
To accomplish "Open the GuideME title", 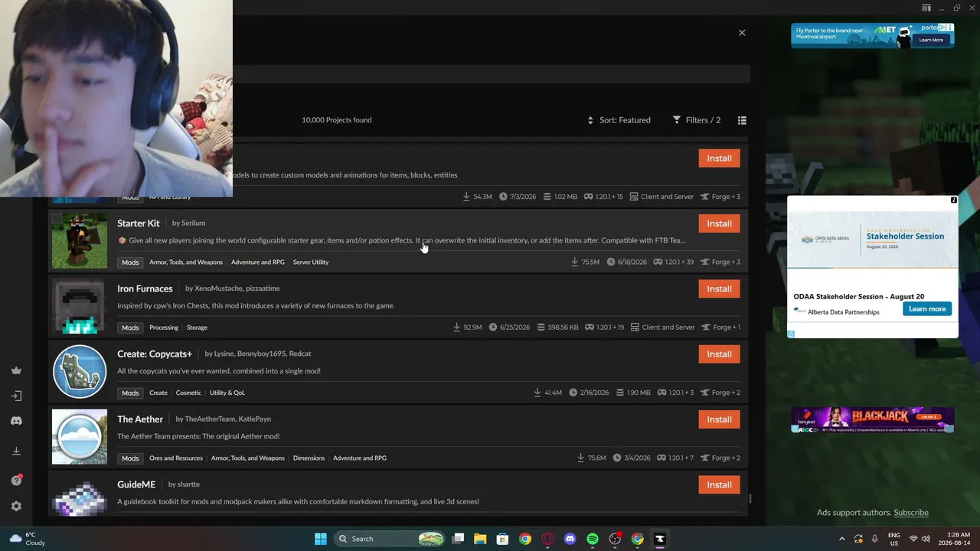I will pyautogui.click(x=136, y=484).
